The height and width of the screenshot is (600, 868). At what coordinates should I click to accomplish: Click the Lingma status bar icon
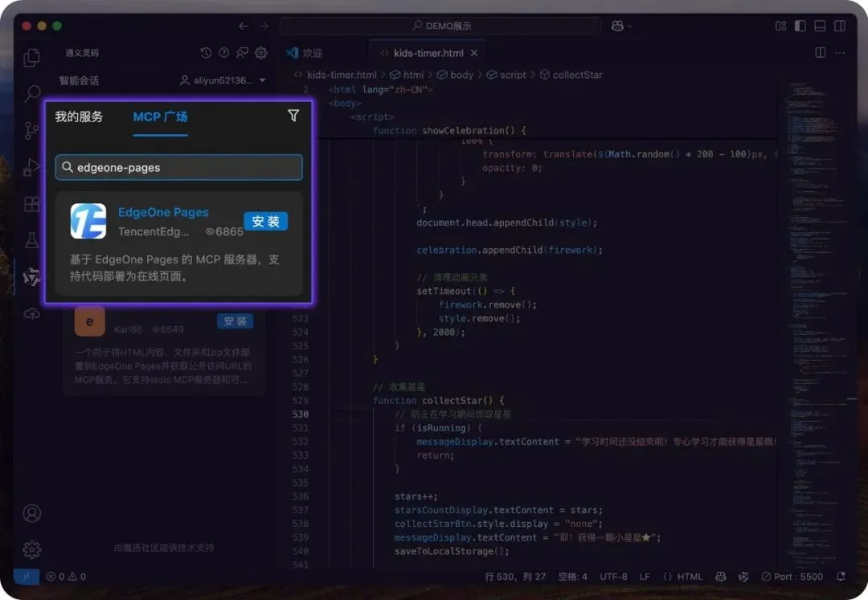click(x=743, y=576)
